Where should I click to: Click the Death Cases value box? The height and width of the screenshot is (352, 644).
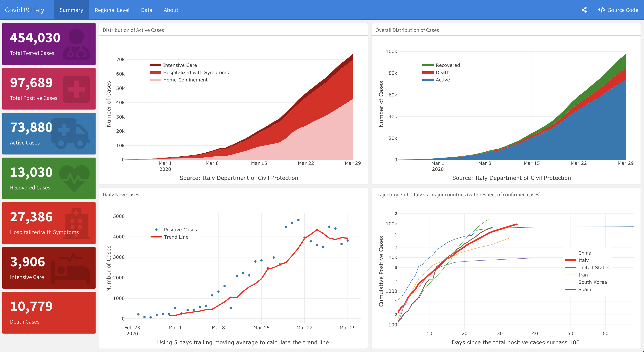(x=49, y=312)
